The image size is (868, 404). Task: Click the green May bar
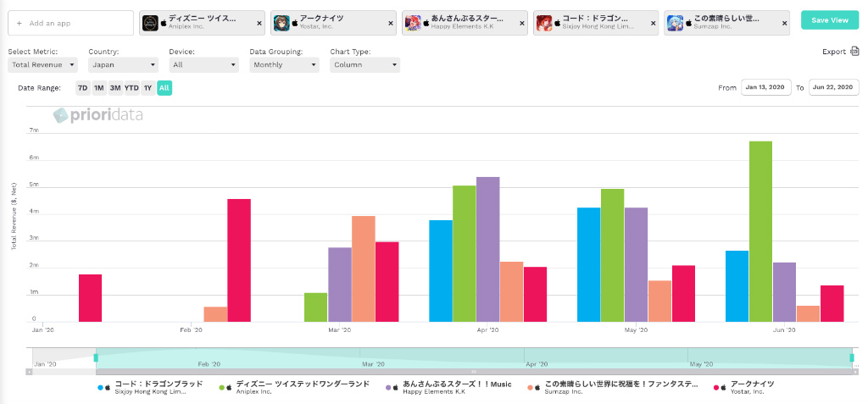click(612, 256)
